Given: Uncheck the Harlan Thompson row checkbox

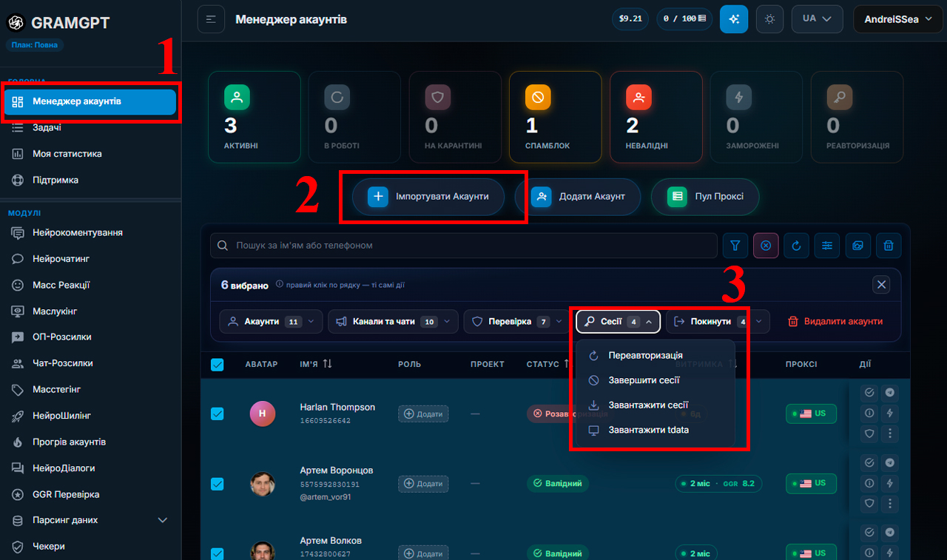Looking at the screenshot, I should [x=218, y=414].
